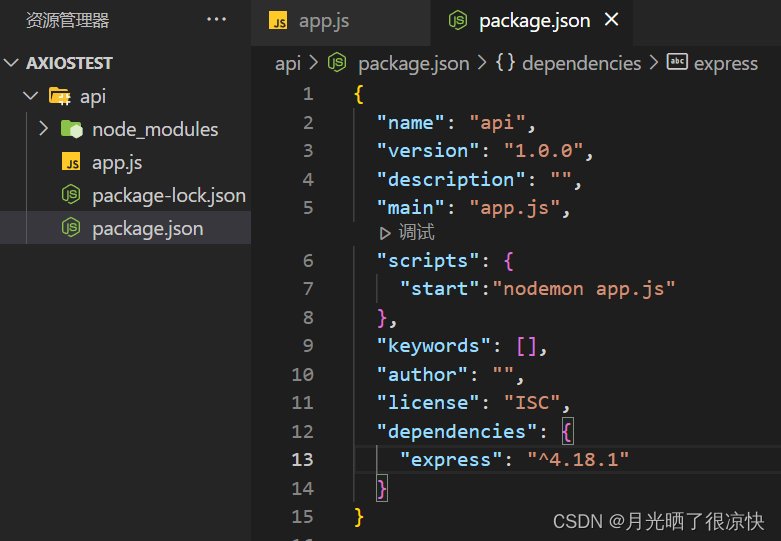Viewport: 781px width, 541px height.
Task: Click the 调试 debug code lens link
Action: 416,233
